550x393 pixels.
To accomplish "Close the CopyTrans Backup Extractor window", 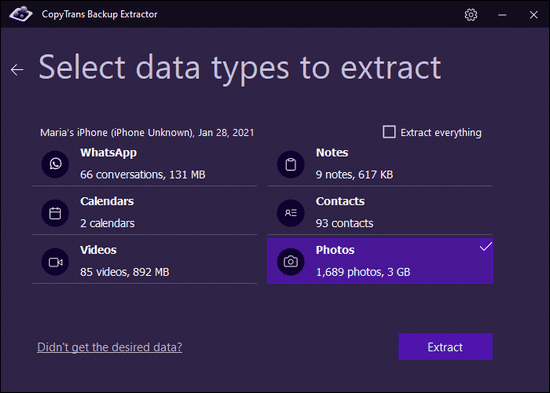I will [534, 15].
